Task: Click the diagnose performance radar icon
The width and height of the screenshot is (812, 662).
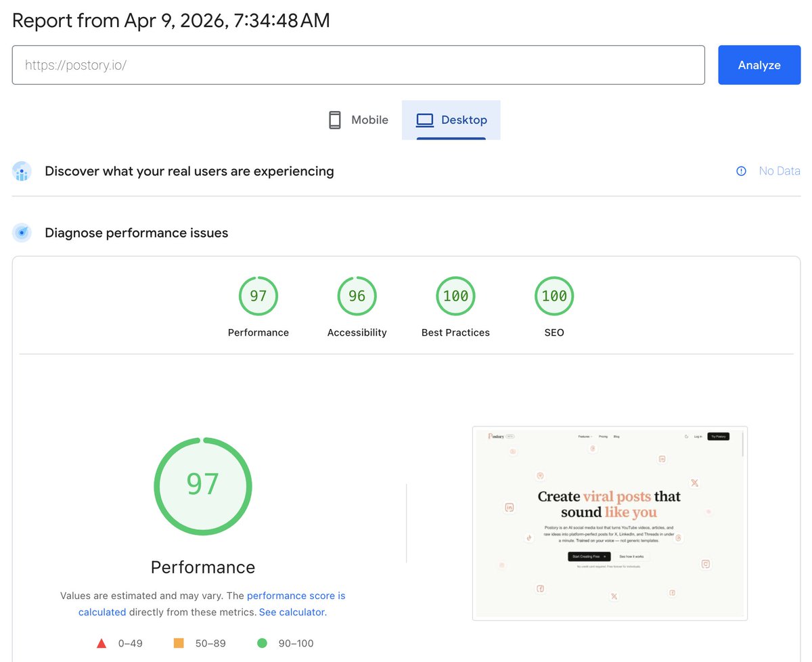Action: coord(22,233)
